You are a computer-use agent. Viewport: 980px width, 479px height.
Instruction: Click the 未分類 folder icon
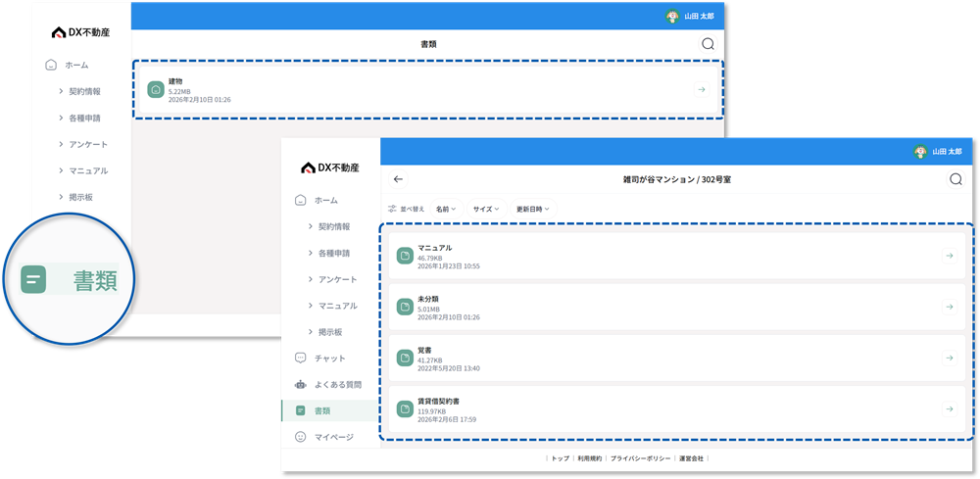tap(405, 307)
